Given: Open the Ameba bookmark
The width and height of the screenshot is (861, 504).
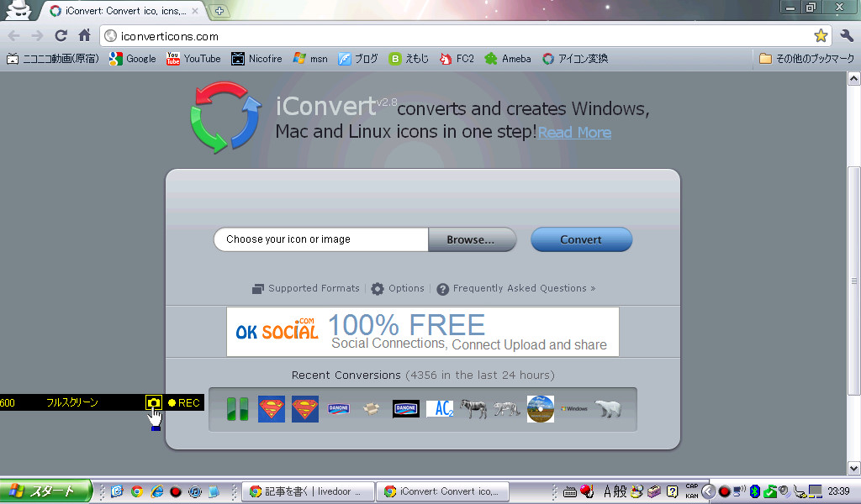Looking at the screenshot, I should coord(507,59).
